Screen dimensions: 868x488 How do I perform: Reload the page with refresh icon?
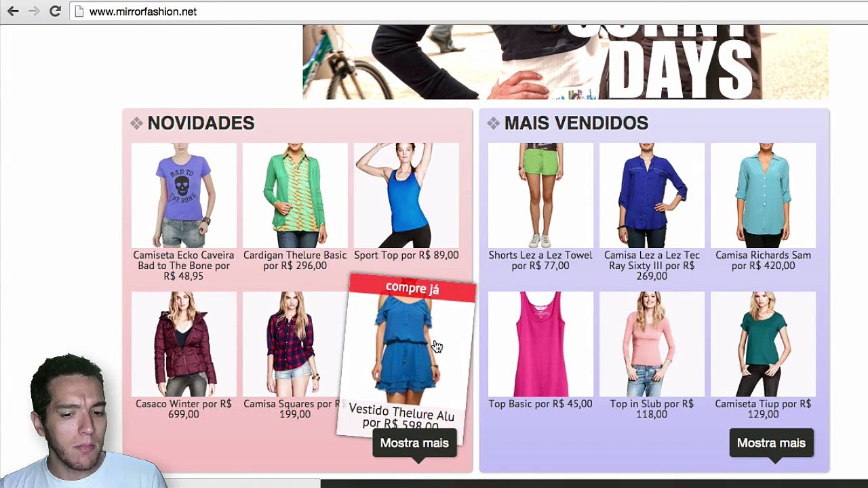click(x=56, y=12)
